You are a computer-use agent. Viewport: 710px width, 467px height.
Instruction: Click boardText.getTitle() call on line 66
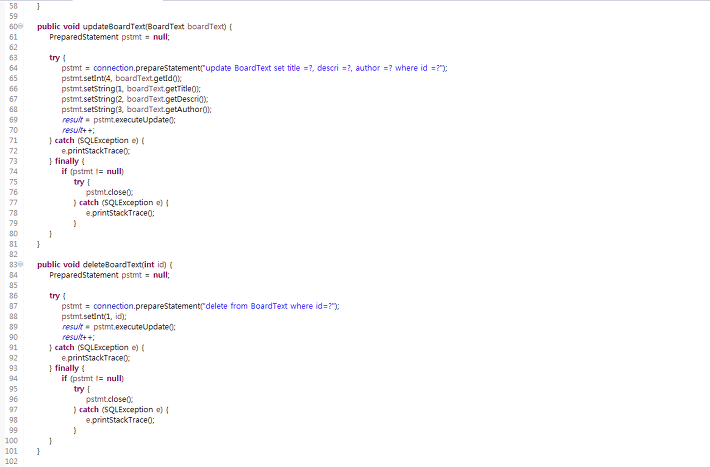click(163, 89)
